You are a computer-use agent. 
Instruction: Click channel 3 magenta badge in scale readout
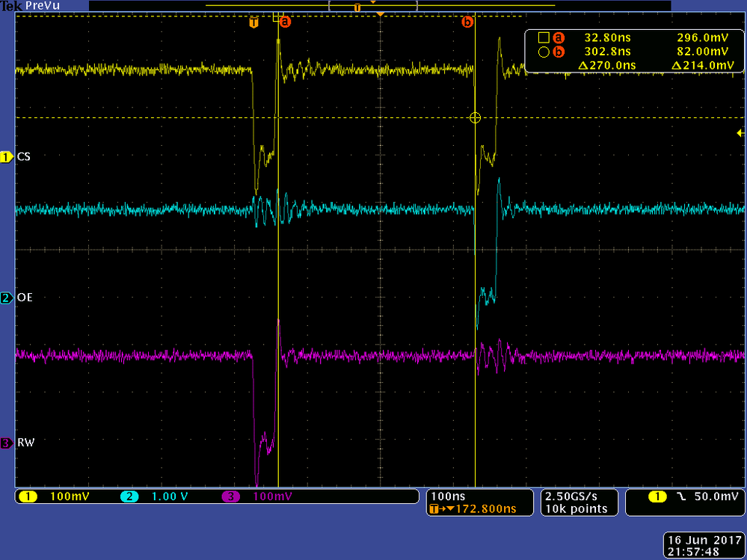pos(231,496)
